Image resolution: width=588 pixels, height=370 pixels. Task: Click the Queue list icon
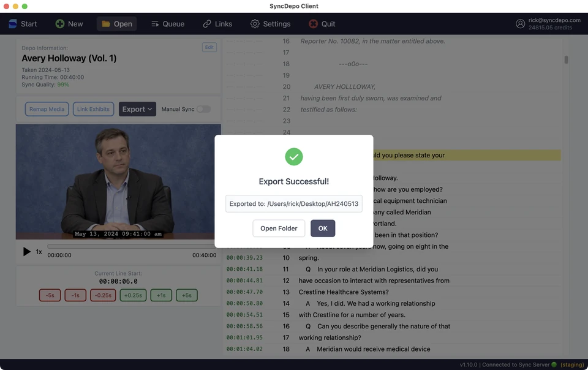pyautogui.click(x=155, y=24)
